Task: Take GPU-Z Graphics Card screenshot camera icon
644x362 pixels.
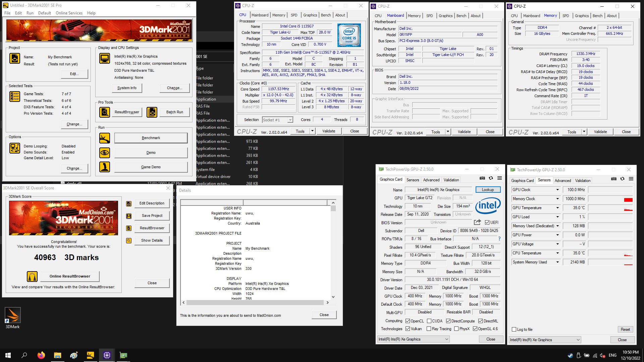Action: pyautogui.click(x=482, y=178)
